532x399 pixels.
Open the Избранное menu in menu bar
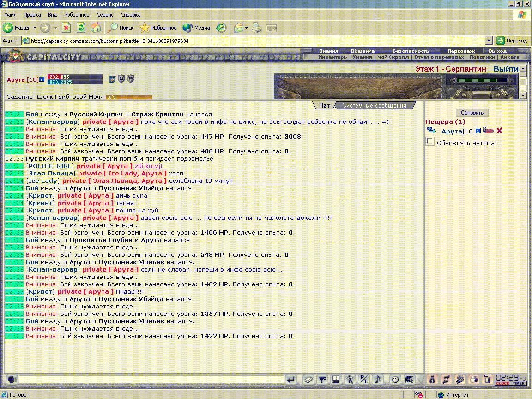pyautogui.click(x=77, y=15)
